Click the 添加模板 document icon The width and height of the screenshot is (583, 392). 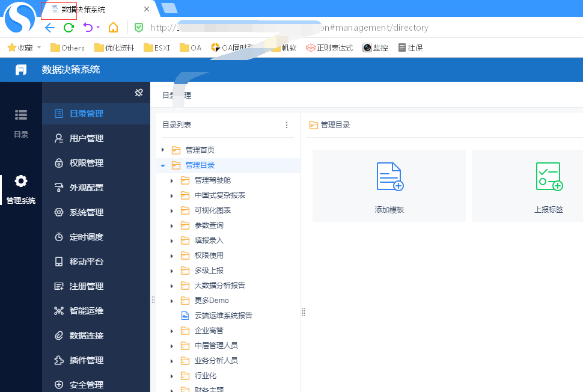click(x=390, y=177)
